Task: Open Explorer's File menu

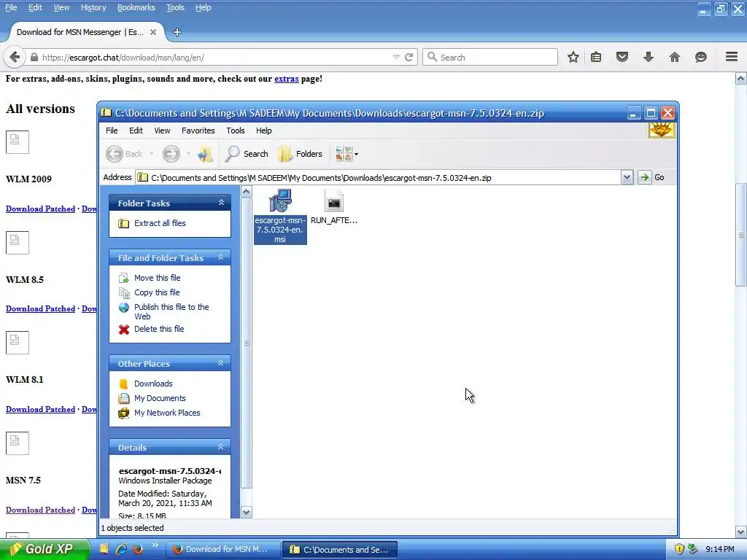Action: (x=112, y=131)
